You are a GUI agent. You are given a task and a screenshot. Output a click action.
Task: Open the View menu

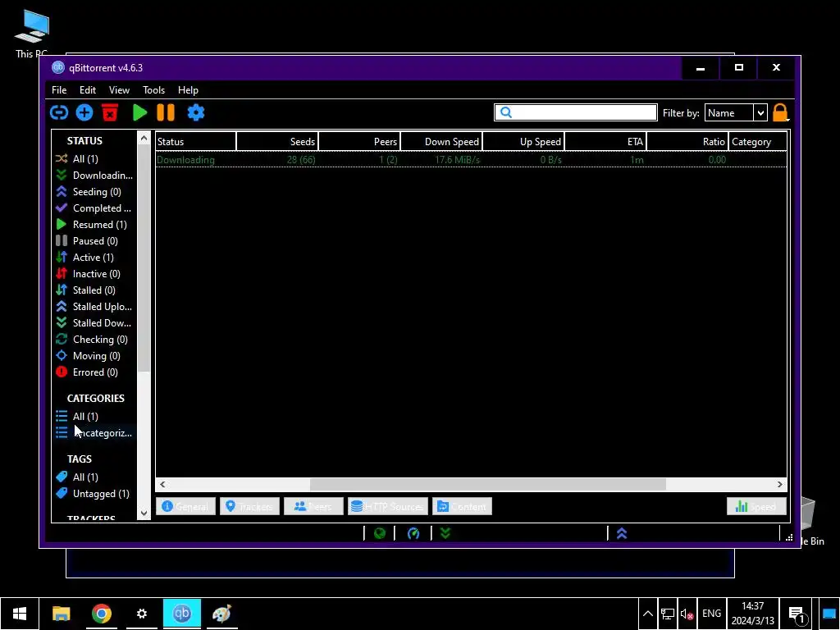click(x=119, y=90)
